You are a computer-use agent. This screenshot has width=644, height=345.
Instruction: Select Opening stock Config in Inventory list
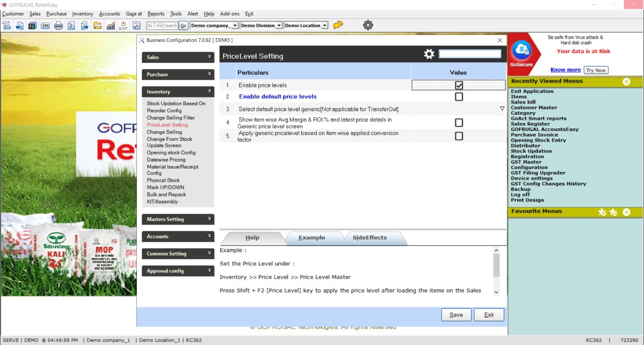coord(171,153)
